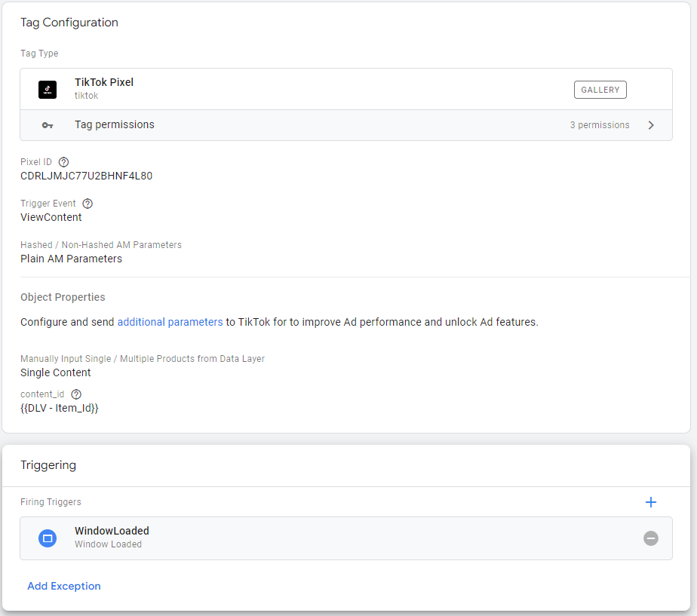Click the Tag Configuration section heading

[x=69, y=22]
